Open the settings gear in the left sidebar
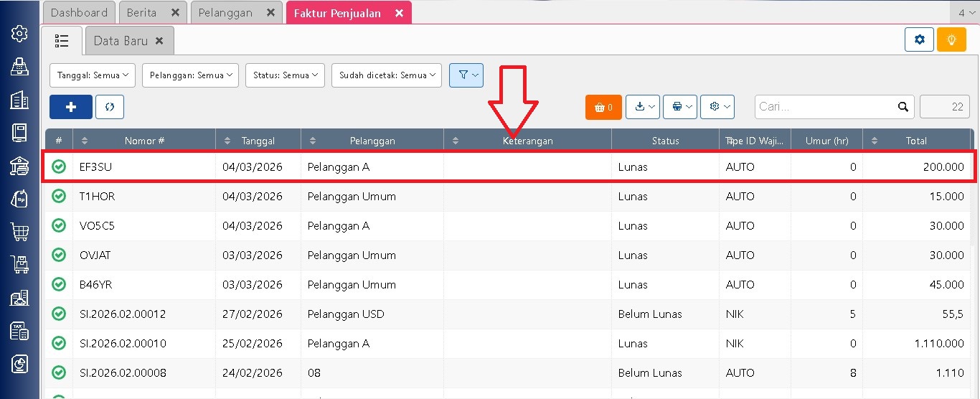 click(19, 33)
